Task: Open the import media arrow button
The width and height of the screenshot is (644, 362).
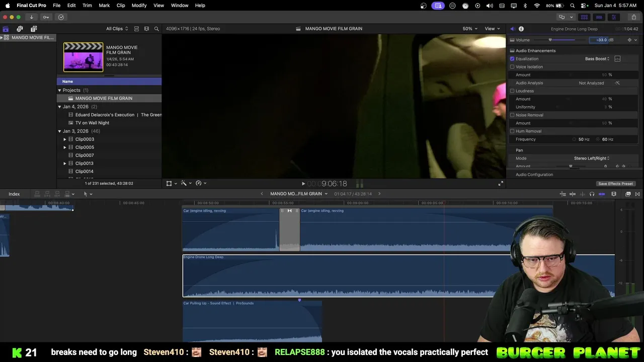Action: [31, 17]
